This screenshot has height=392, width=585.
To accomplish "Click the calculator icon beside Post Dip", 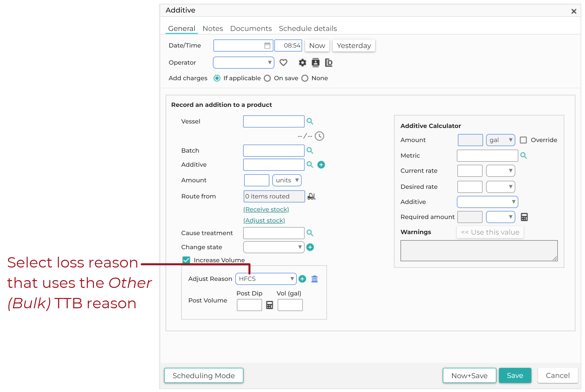I will click(269, 305).
